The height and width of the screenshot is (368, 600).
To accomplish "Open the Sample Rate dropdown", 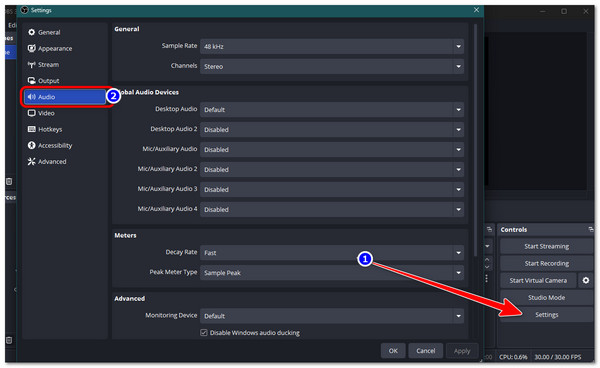I will click(332, 46).
